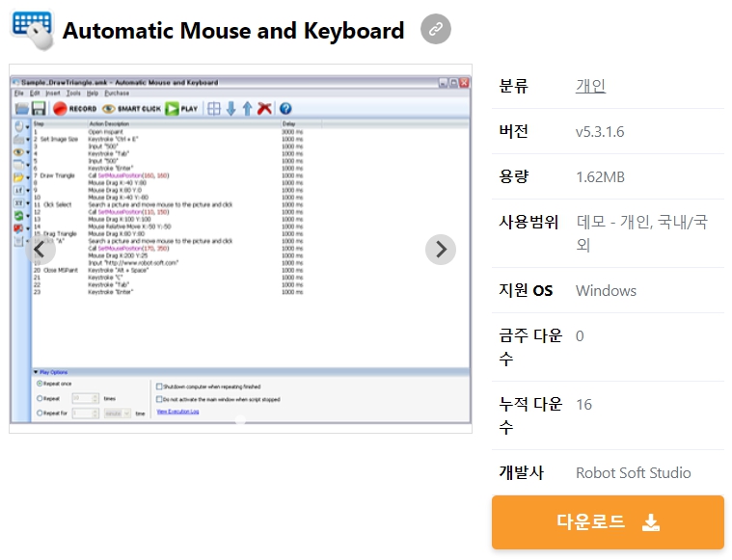This screenshot has width=732, height=560.
Task: Click the repeat times count spinner field
Action: (x=85, y=398)
